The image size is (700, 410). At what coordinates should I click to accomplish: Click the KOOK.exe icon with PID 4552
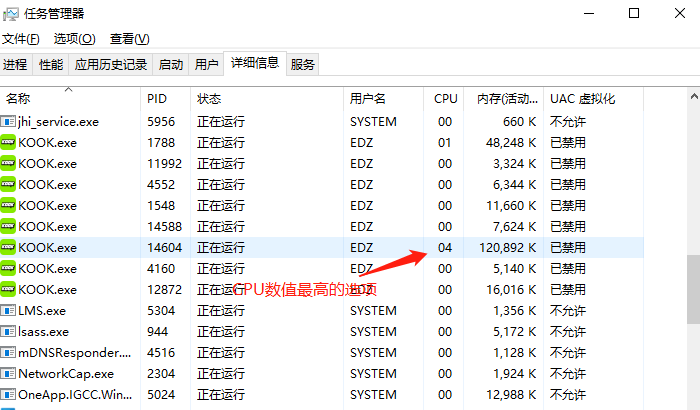[8, 184]
